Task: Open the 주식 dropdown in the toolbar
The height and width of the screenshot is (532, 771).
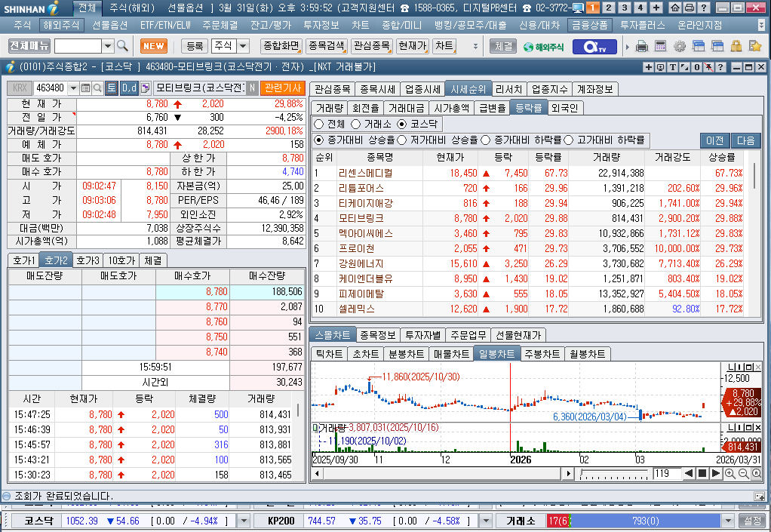Action: (x=243, y=46)
